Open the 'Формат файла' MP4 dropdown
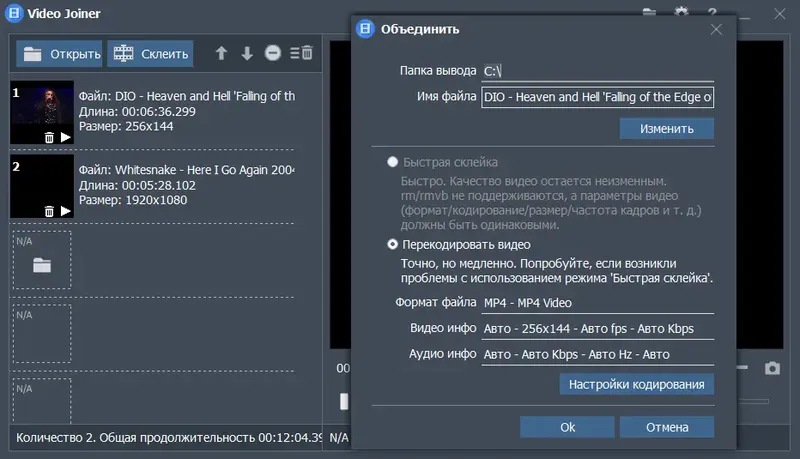Viewport: 800px width, 459px height. (597, 302)
